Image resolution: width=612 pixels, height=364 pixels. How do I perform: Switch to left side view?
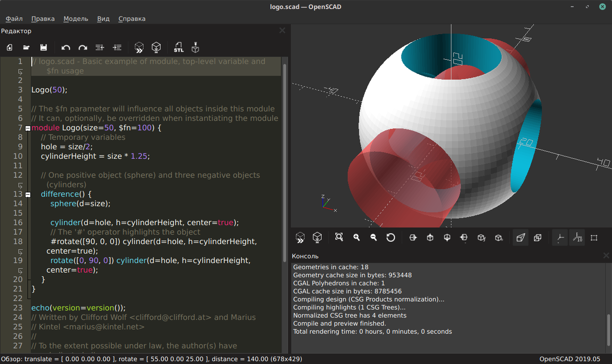[x=464, y=237]
